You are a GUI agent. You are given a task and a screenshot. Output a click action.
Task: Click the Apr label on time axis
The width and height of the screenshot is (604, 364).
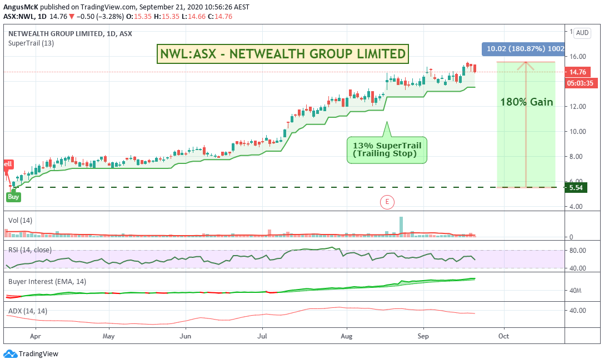[35, 336]
